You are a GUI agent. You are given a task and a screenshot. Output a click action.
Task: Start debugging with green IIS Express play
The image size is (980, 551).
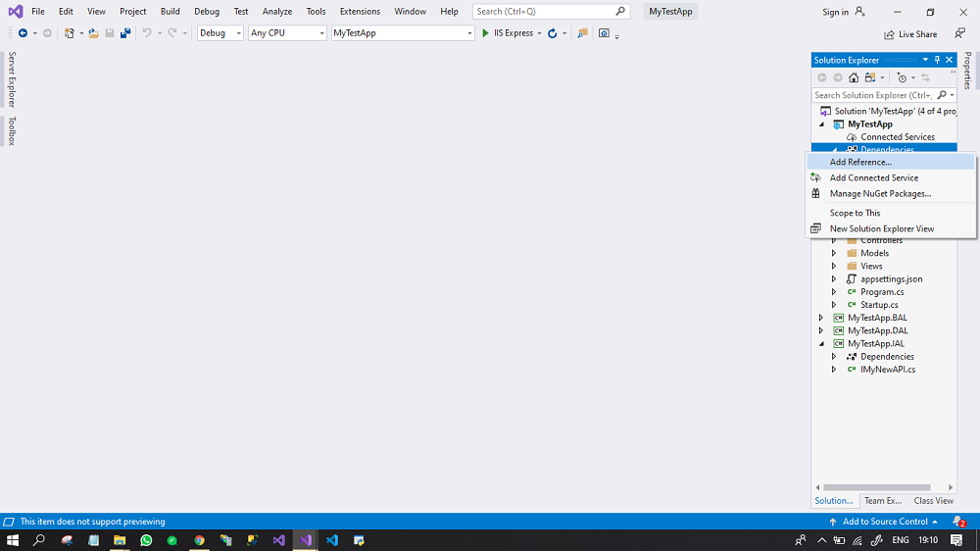click(x=485, y=33)
